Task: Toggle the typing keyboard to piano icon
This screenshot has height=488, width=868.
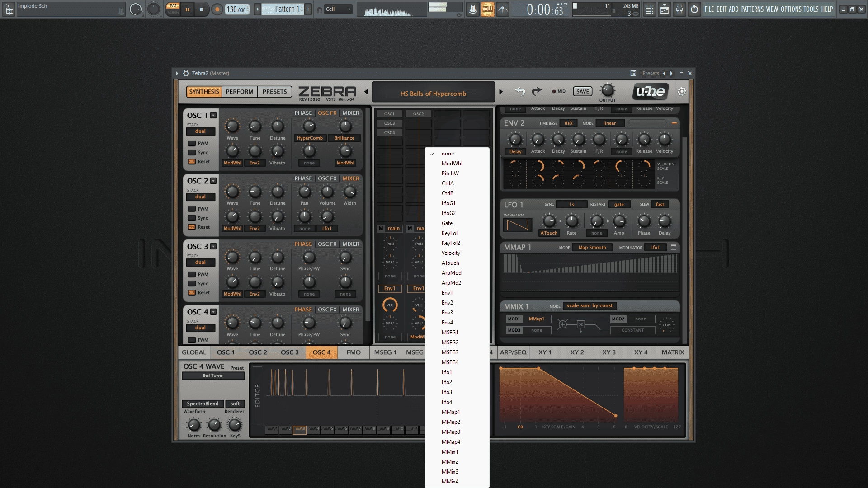Action: (487, 9)
